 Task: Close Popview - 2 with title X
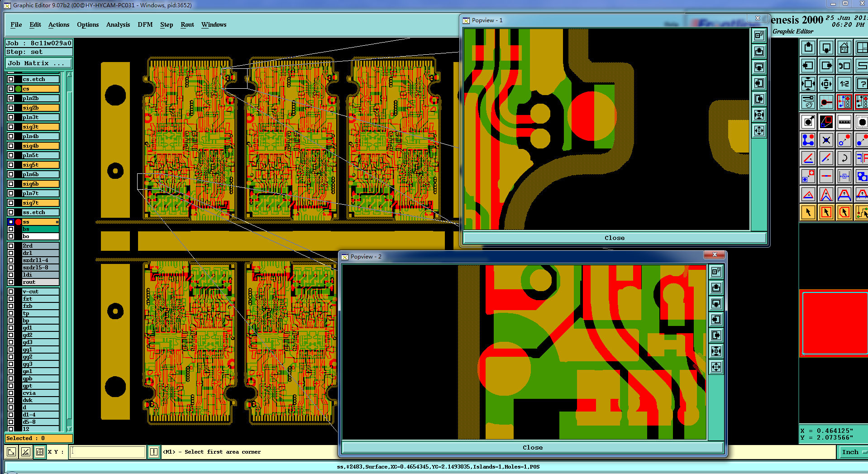pos(715,254)
